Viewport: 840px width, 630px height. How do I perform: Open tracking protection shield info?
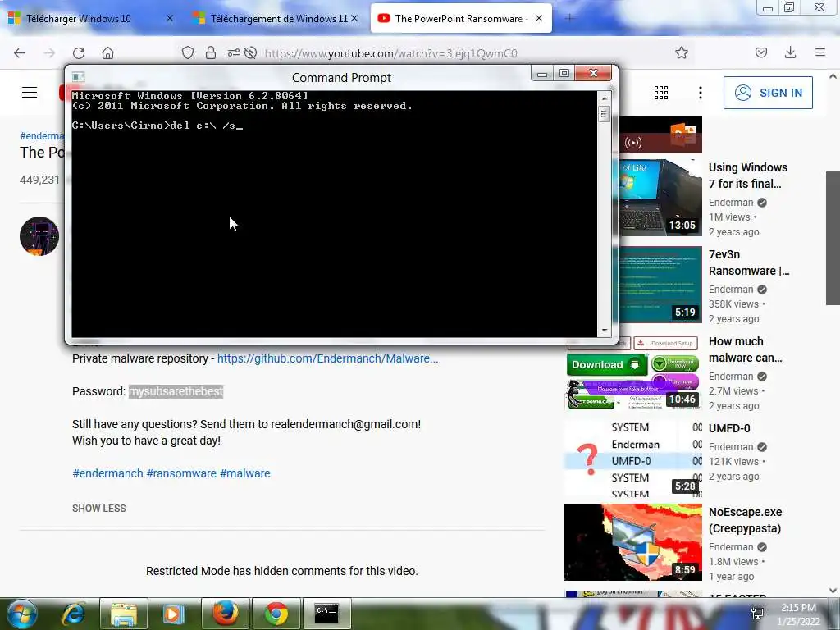point(188,52)
